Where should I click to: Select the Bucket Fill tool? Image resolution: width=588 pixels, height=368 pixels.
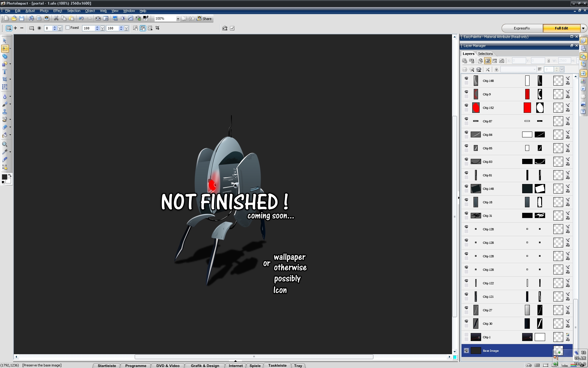tap(5, 135)
